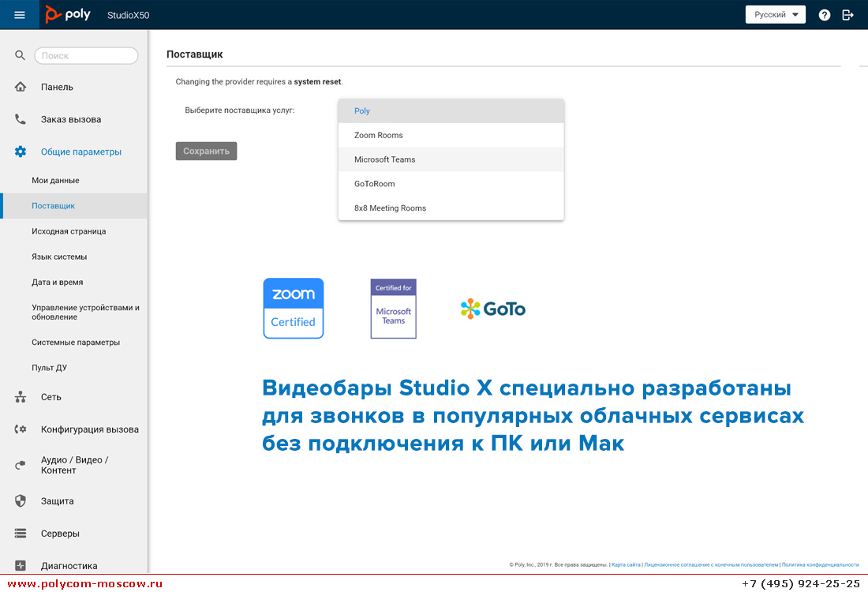Click the shield icon beside Защита
This screenshot has height=592, width=868.
(21, 501)
